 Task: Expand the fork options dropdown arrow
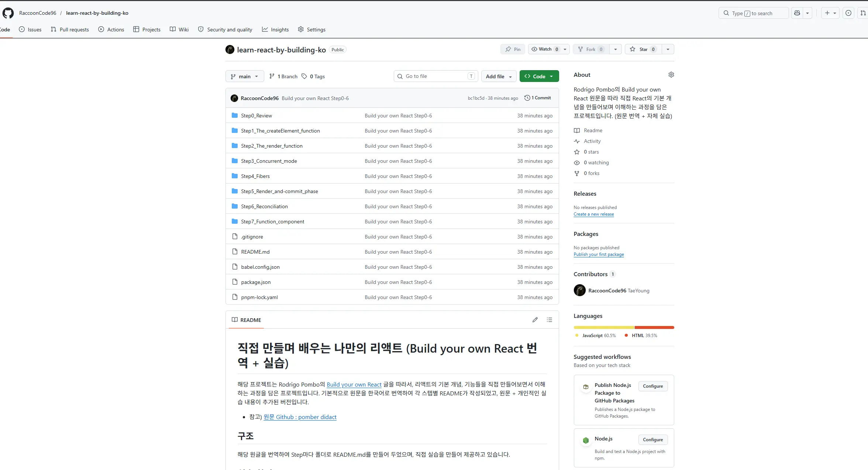pos(616,49)
